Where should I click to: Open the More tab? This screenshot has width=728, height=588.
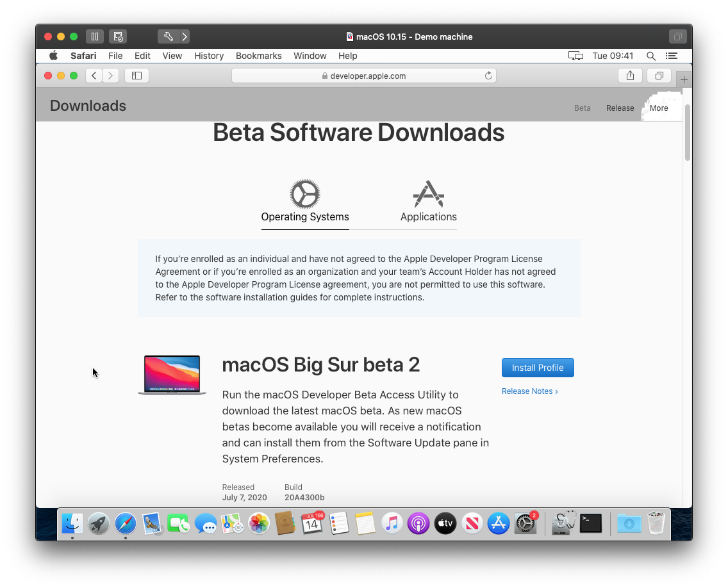coord(659,108)
